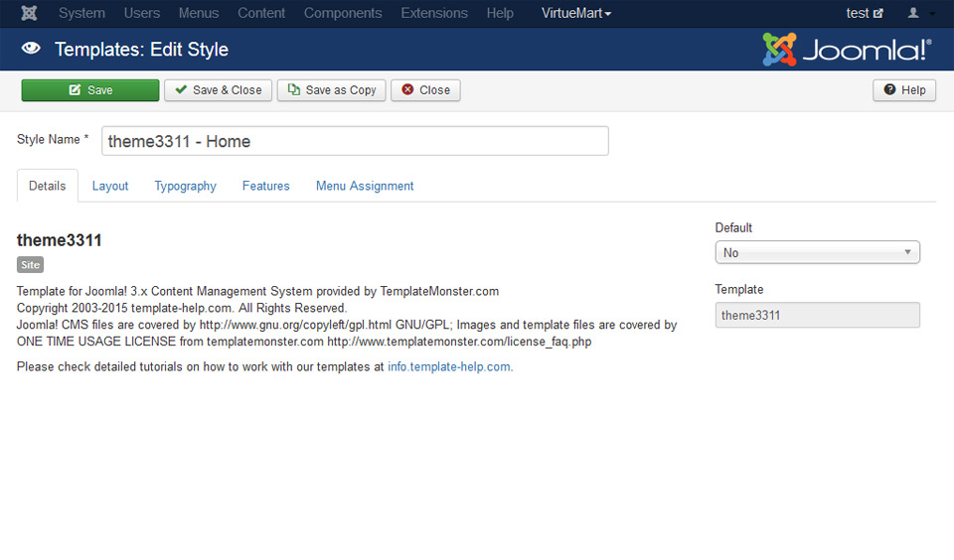This screenshot has width=954, height=560.
Task: Switch to the Features tab
Action: pos(266,186)
